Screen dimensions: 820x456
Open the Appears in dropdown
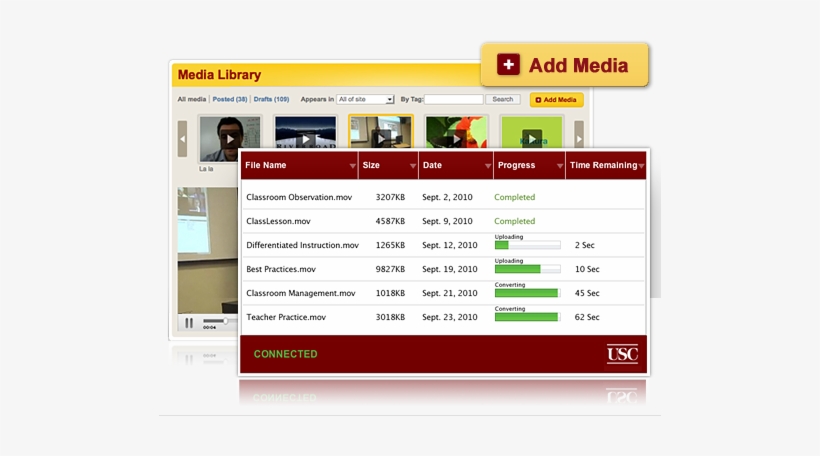[x=365, y=99]
